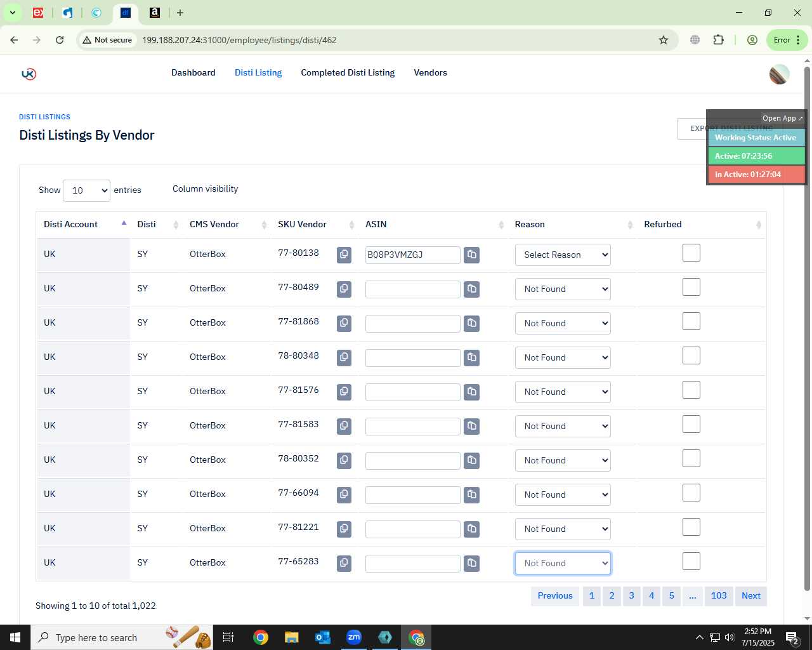812x650 pixels.
Task: Copy SKU 77-80138 with its copy icon
Action: [344, 255]
